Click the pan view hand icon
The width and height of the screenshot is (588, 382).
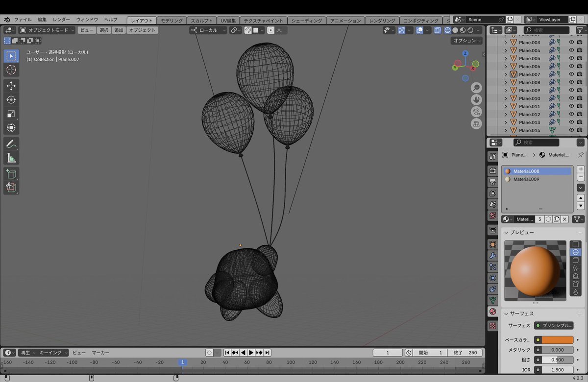(x=476, y=99)
